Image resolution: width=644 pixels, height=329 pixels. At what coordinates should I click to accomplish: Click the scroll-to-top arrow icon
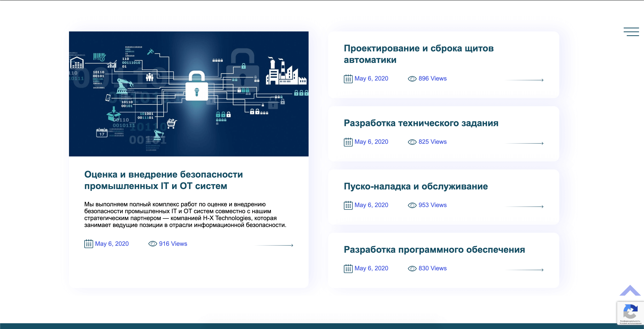[x=630, y=290]
